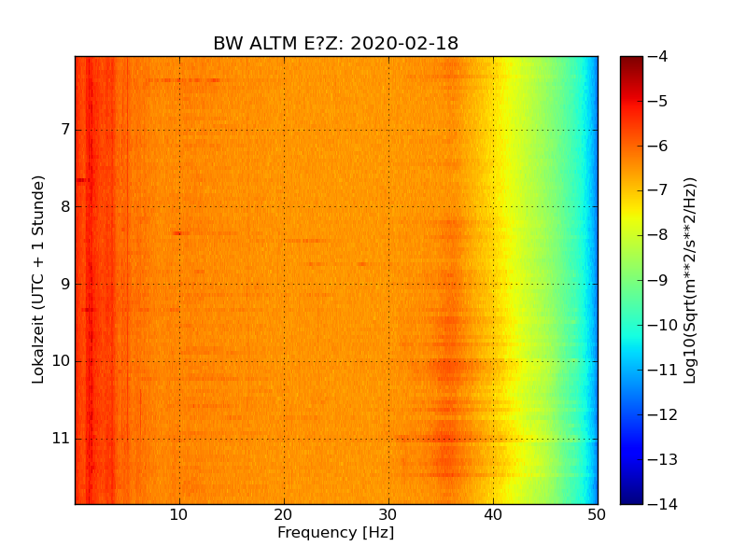Viewport: 747px width, 560px height.
Task: Click the x-axis tick label 40
Action: pyautogui.click(x=493, y=515)
